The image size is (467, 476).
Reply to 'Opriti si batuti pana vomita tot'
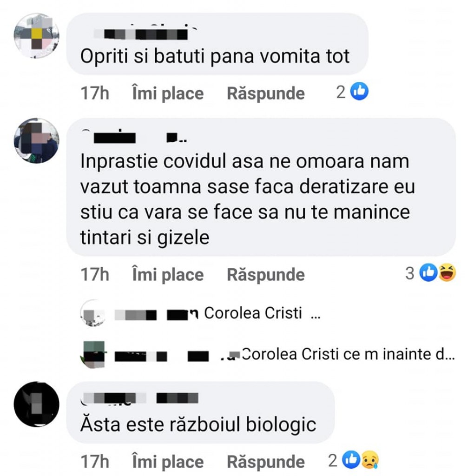266,93
